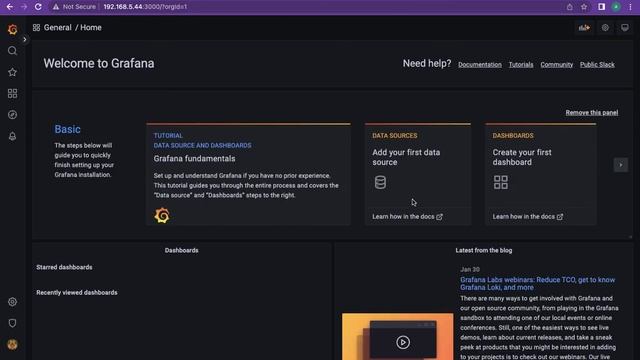Open Configuration gear in sidebar
Viewport: 640px width, 360px height.
12,302
